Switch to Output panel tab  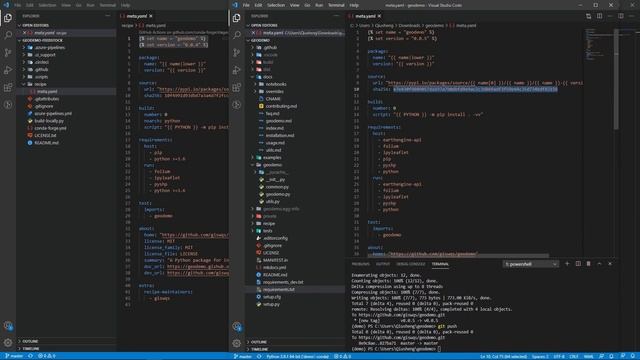pos(383,264)
